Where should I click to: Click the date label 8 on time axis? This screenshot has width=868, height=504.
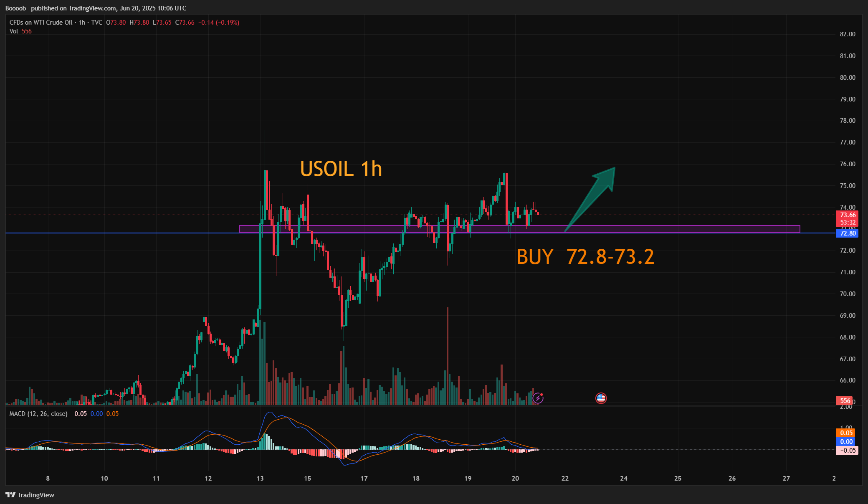(48, 479)
